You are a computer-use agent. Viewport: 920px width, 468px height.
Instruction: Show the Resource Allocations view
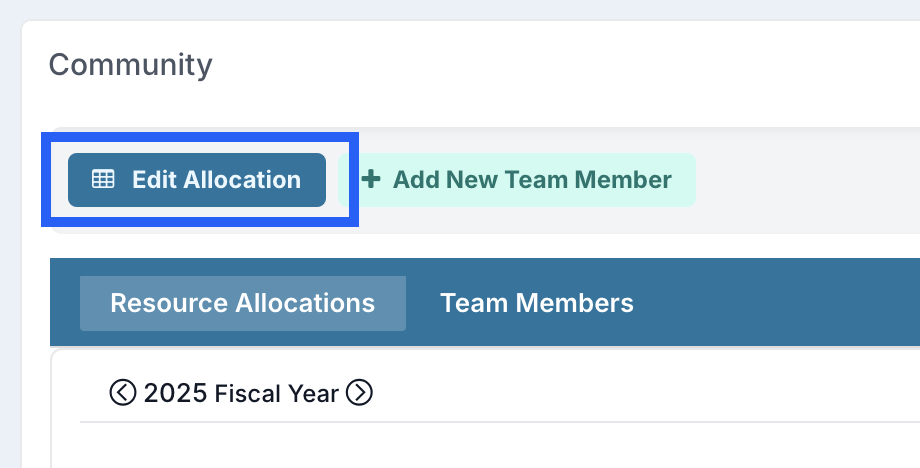[x=243, y=303]
